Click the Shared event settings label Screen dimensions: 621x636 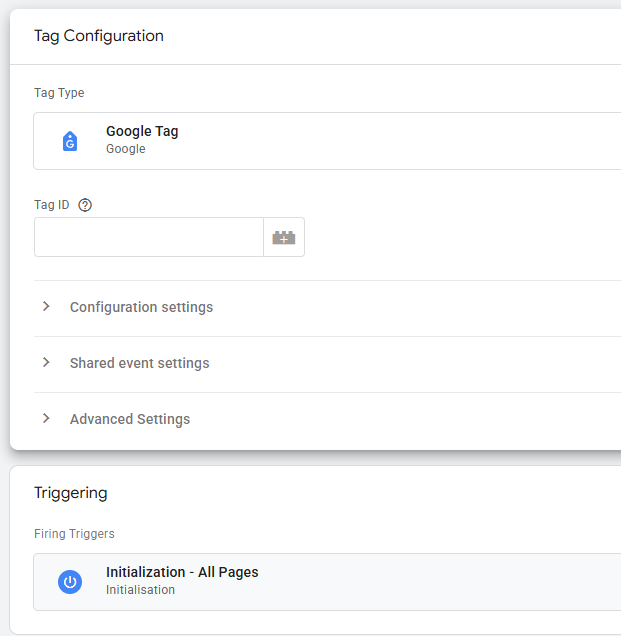point(139,363)
